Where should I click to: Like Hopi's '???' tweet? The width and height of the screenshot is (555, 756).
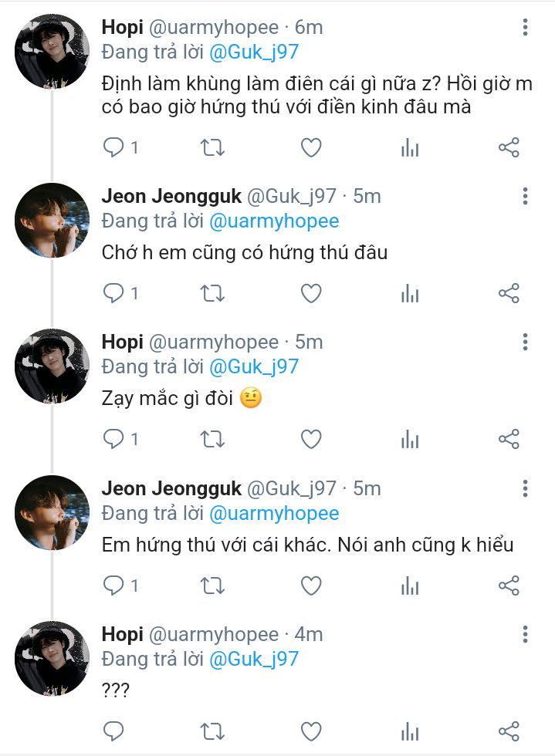311,731
